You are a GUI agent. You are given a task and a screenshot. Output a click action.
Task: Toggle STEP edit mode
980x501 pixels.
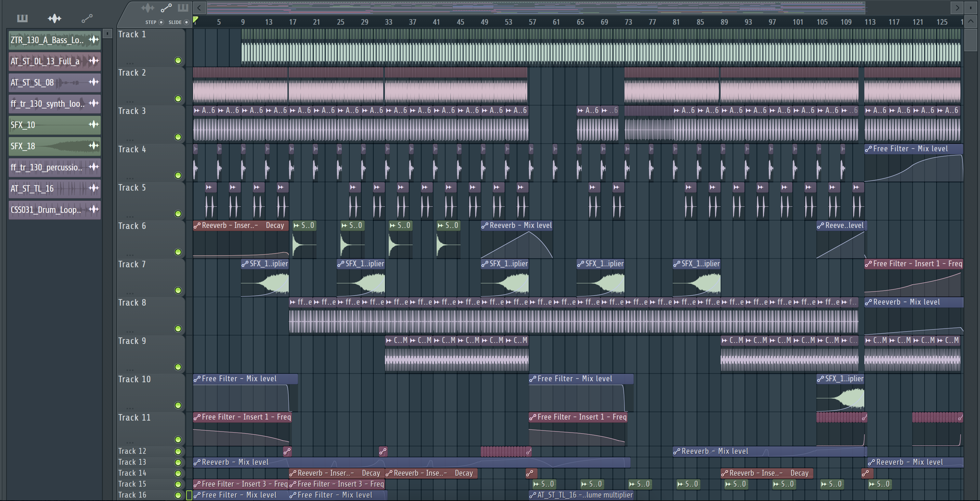coord(161,22)
